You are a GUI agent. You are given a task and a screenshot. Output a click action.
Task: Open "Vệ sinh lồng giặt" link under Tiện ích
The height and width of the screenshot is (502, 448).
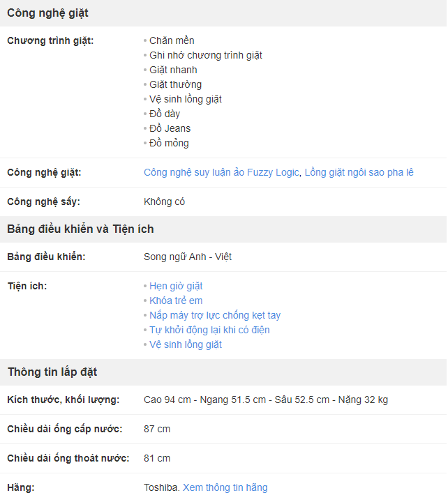(x=186, y=344)
